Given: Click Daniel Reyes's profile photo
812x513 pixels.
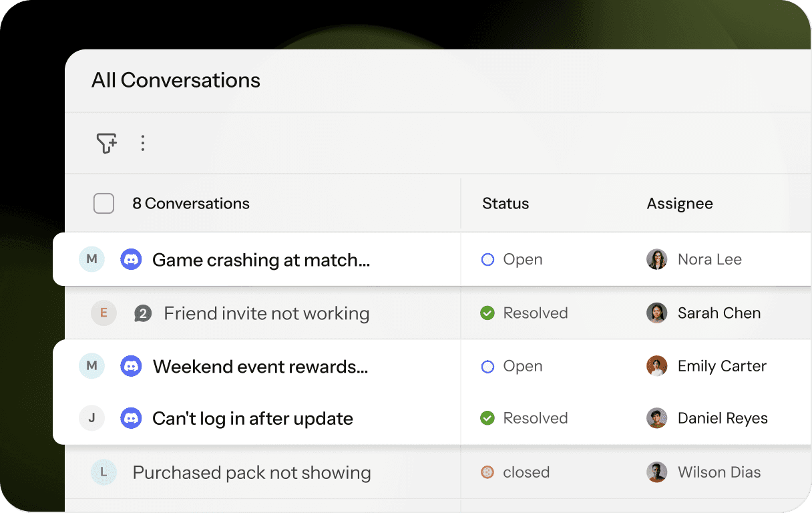Looking at the screenshot, I should coord(657,418).
